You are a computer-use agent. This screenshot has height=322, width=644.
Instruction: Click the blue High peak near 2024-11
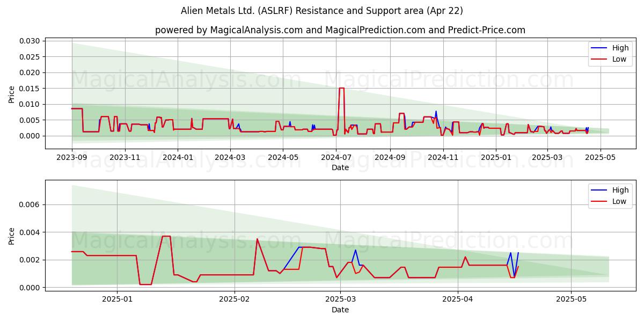point(436,112)
